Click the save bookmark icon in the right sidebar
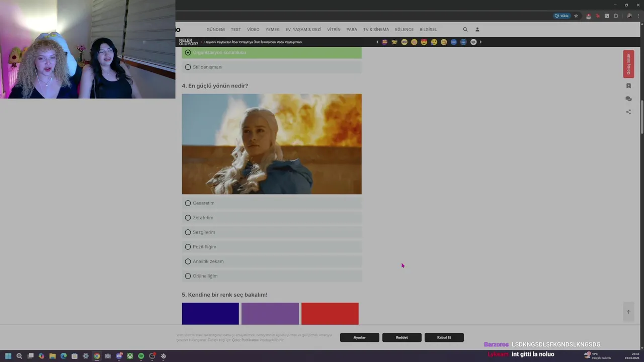 tap(628, 86)
